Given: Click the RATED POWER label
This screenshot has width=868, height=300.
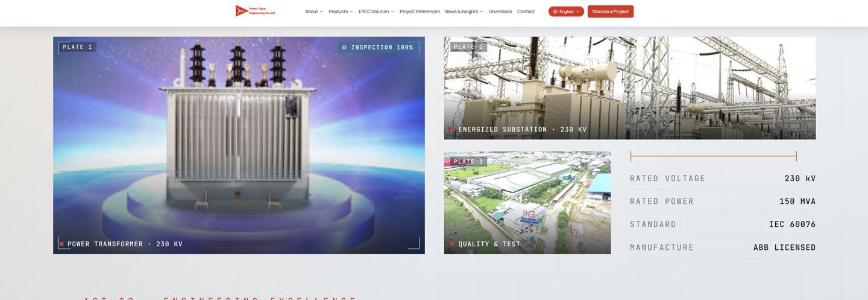Looking at the screenshot, I should click(x=662, y=201).
